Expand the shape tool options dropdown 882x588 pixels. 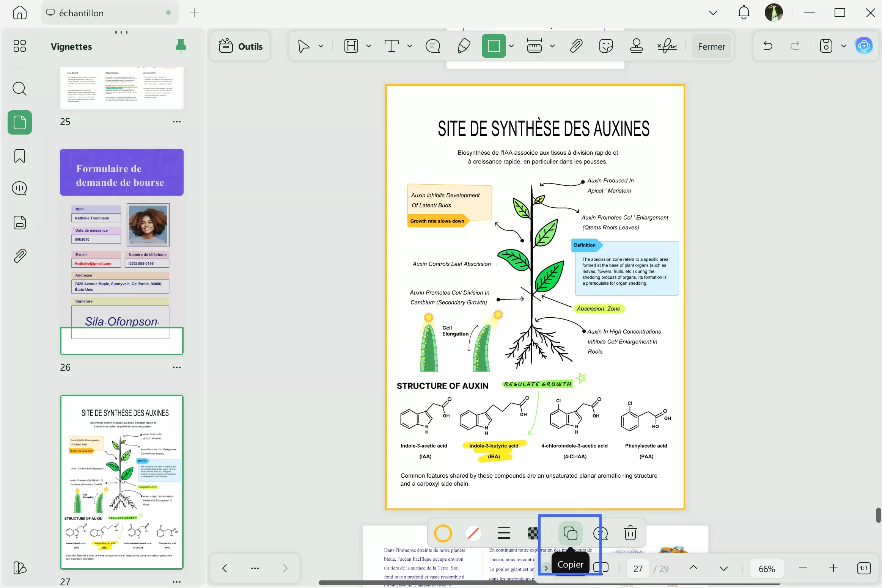coord(512,45)
